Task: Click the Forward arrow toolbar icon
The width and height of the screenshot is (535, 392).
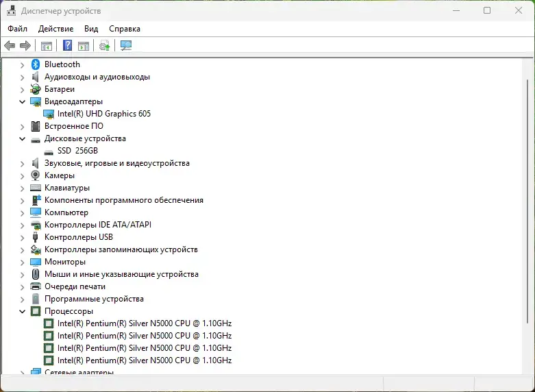Action: [25, 45]
